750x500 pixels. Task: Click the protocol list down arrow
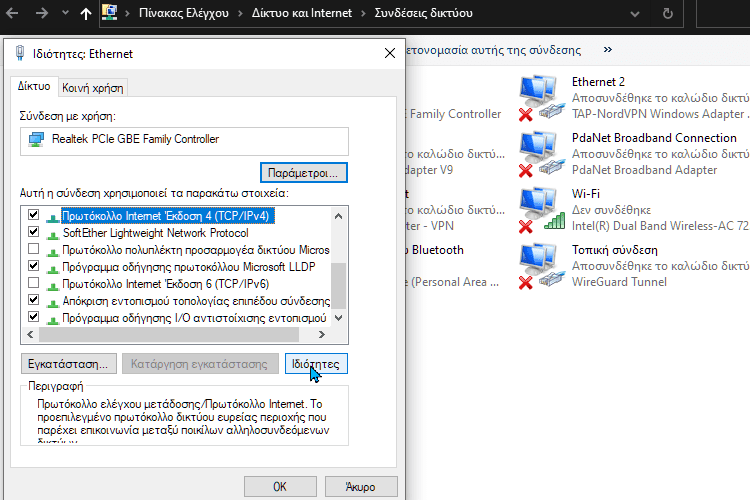coord(339,318)
